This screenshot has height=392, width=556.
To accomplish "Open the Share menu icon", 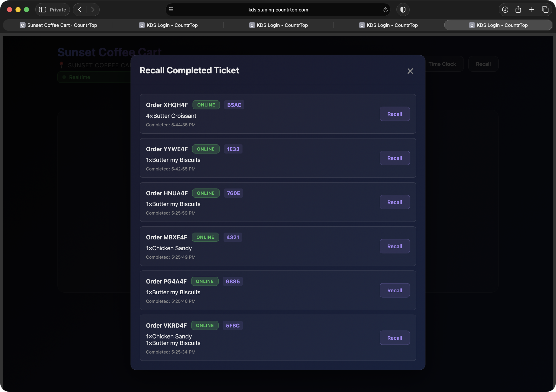I will tap(518, 10).
